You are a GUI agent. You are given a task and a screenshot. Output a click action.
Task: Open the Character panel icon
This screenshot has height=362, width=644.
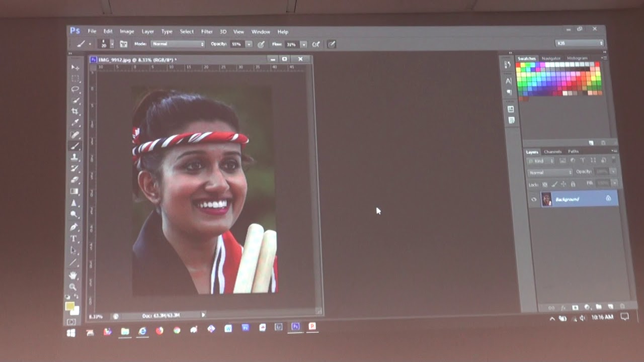pos(509,81)
